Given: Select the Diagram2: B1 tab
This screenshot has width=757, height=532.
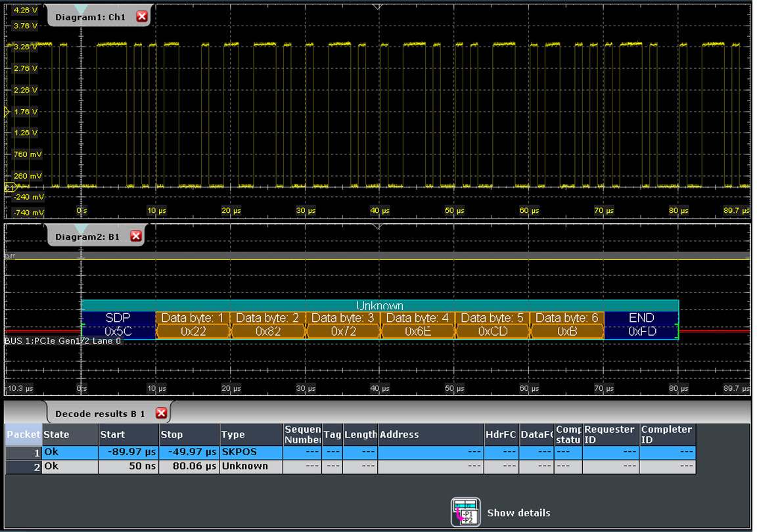Looking at the screenshot, I should (x=87, y=236).
